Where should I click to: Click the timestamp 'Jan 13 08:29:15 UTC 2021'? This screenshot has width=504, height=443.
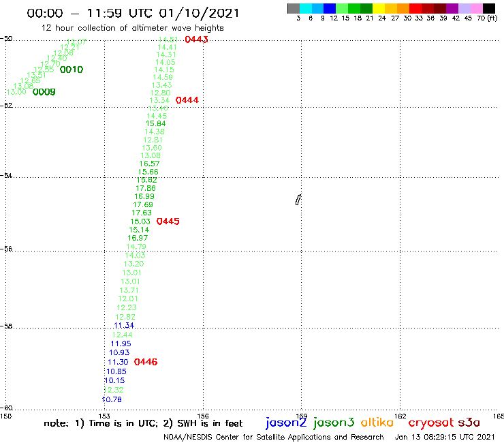[x=445, y=437]
